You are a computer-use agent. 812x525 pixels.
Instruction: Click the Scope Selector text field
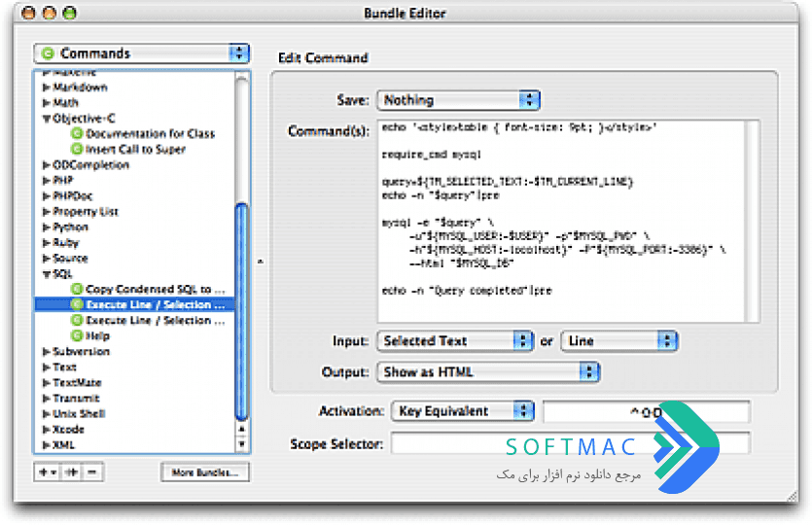(570, 443)
